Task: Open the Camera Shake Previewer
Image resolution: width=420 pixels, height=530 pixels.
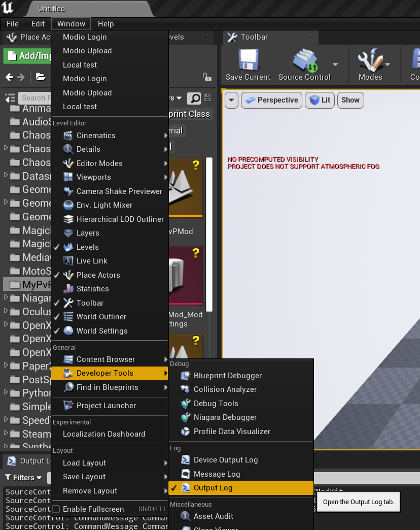Action: pyautogui.click(x=119, y=191)
